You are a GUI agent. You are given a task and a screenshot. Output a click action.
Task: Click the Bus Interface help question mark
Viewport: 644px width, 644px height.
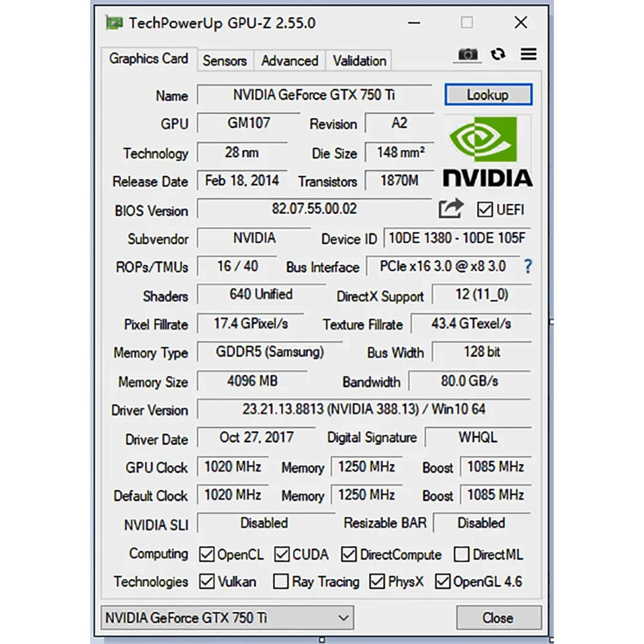point(528,267)
